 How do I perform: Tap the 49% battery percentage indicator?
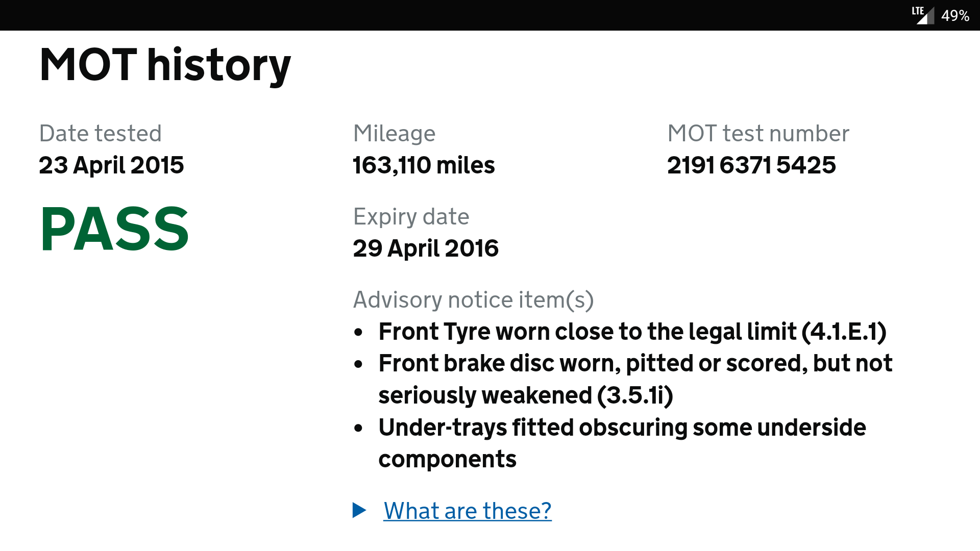955,16
